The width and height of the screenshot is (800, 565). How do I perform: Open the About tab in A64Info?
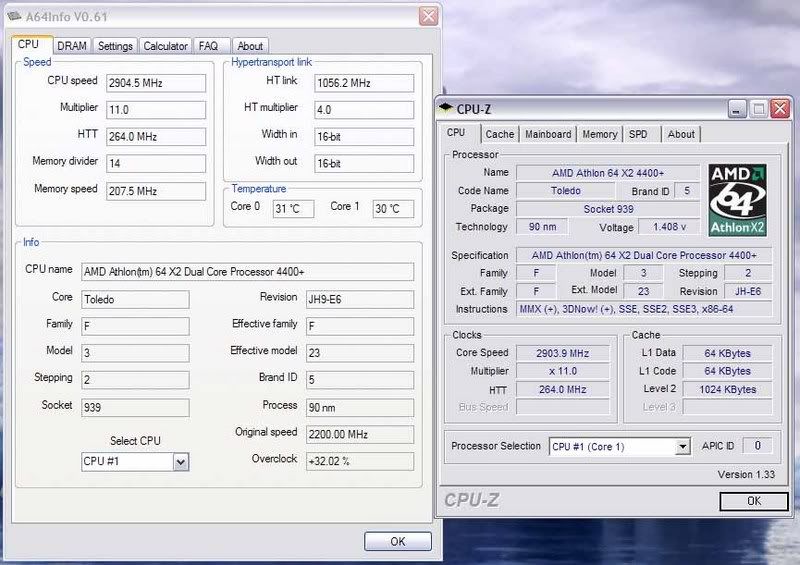[250, 46]
